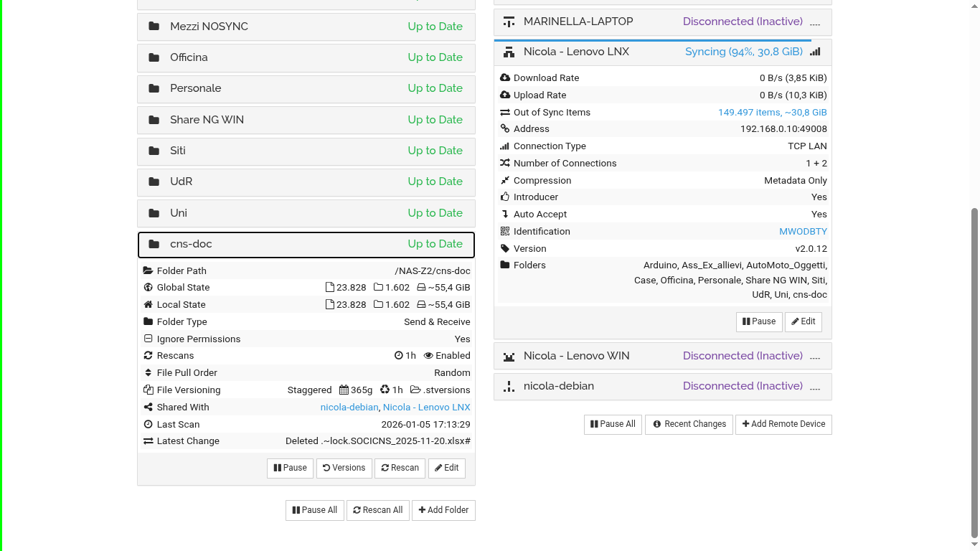Open the 149.497 out of sync items link

772,113
